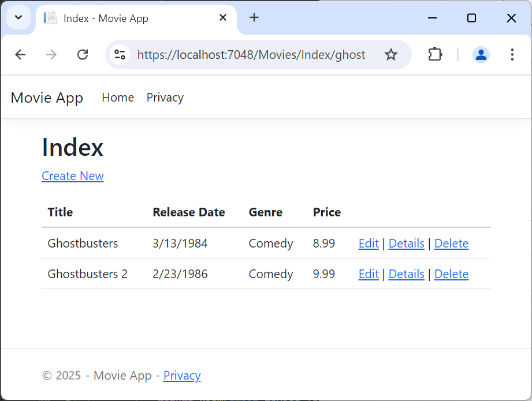Viewport: 532px width, 401px height.
Task: Open the Create New movie page
Action: (x=72, y=176)
